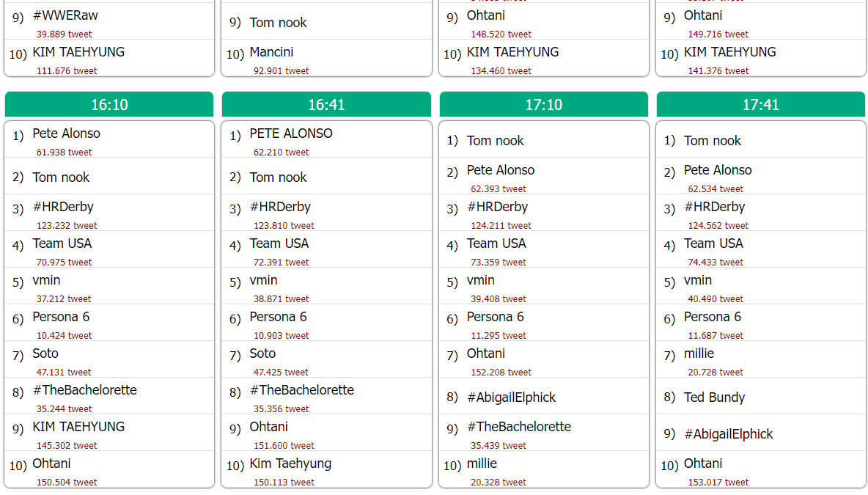Select the 17:10 time header
The image size is (868, 495).
(544, 105)
